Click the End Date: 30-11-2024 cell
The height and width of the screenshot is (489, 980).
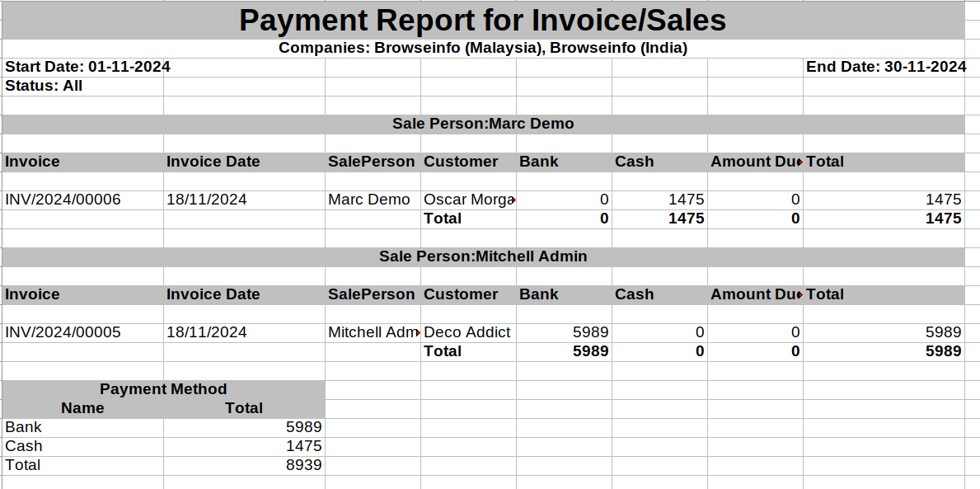(x=885, y=67)
